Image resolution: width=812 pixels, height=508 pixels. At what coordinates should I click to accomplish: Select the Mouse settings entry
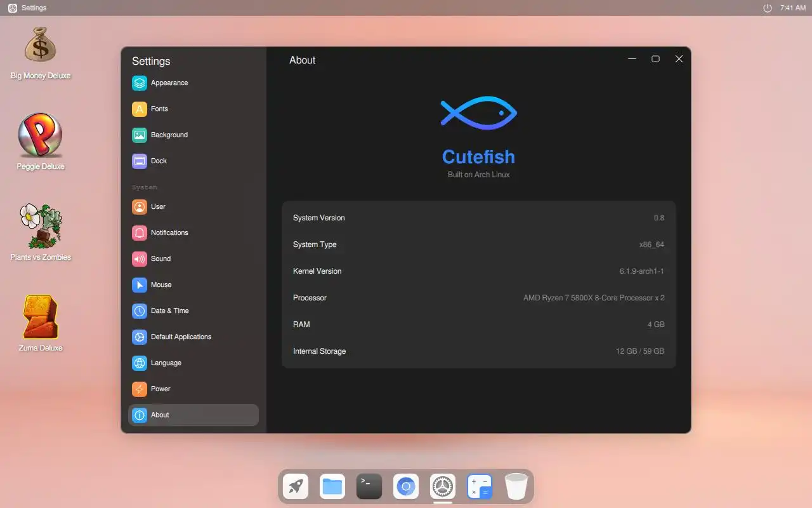tap(161, 285)
